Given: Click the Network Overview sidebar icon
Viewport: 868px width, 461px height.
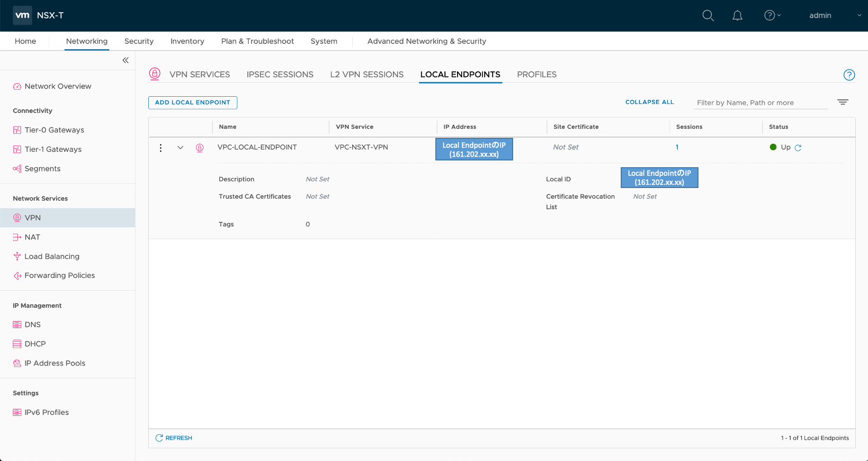Looking at the screenshot, I should pos(17,86).
